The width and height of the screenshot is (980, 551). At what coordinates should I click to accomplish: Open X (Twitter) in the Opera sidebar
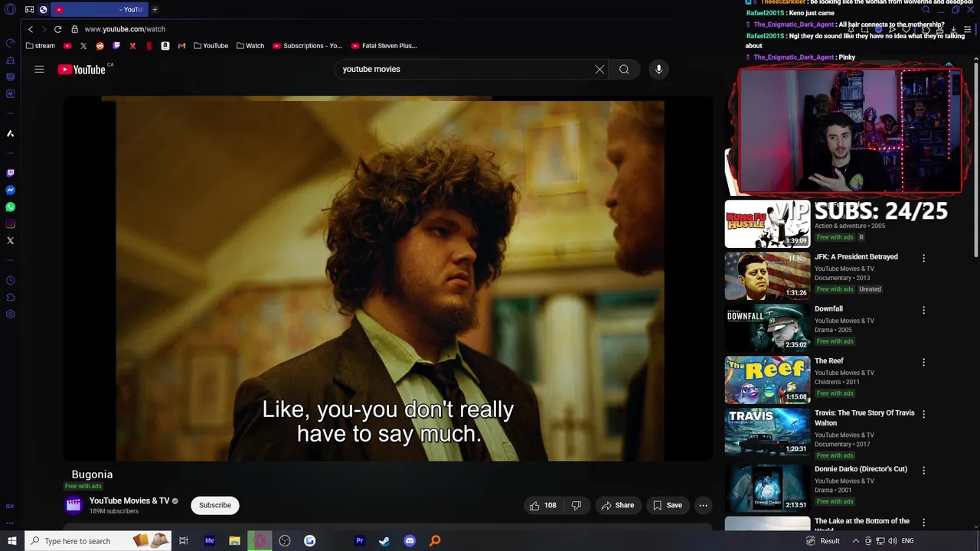point(10,240)
